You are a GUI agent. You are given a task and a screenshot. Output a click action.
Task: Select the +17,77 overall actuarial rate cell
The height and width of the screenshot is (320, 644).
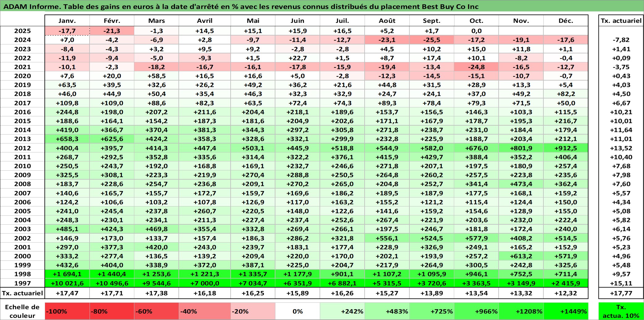pyautogui.click(x=621, y=293)
